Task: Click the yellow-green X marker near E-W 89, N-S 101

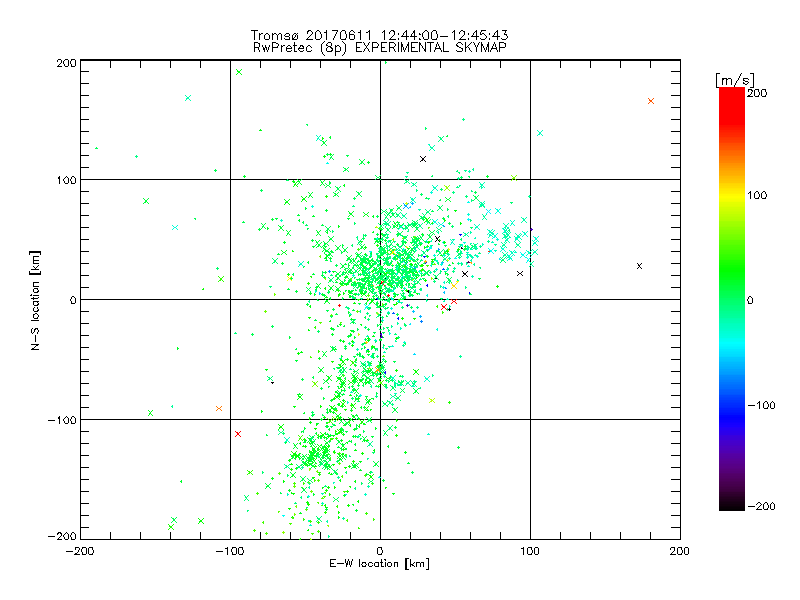Action: pyautogui.click(x=514, y=178)
